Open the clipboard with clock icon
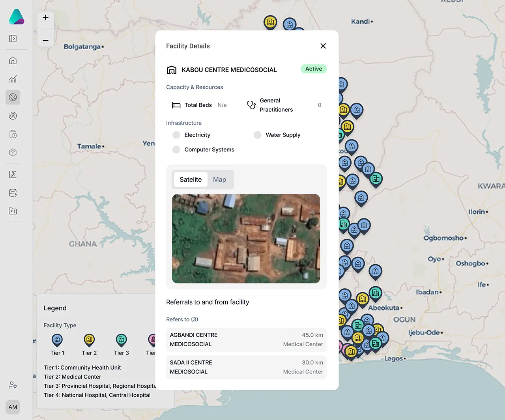 tap(13, 134)
